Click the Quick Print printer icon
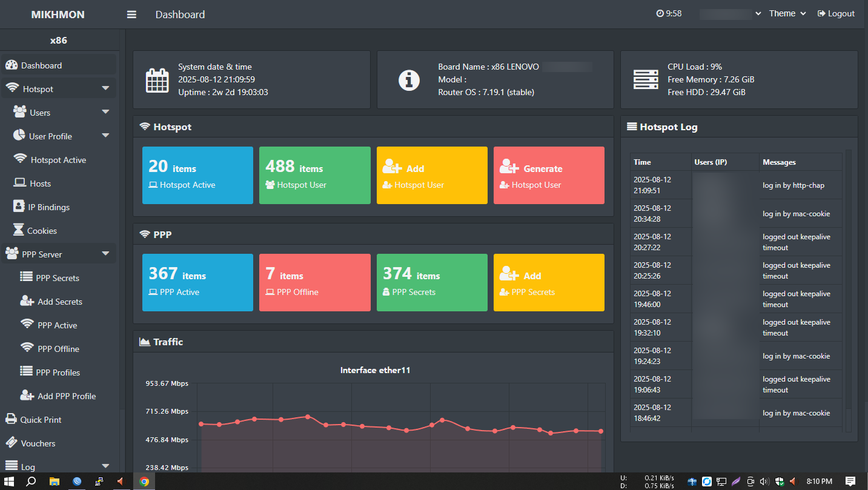 [11, 420]
